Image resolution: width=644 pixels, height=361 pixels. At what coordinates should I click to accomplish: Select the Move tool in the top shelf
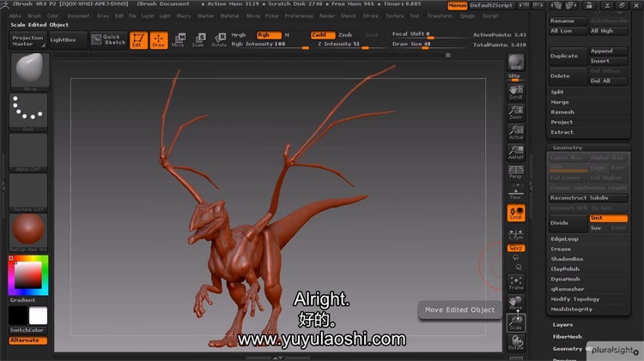point(179,40)
